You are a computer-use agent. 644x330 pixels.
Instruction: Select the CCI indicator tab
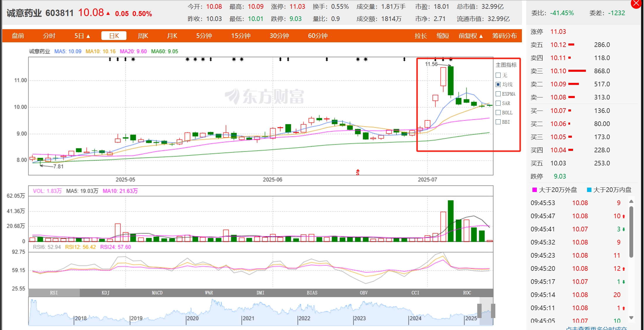coord(415,293)
